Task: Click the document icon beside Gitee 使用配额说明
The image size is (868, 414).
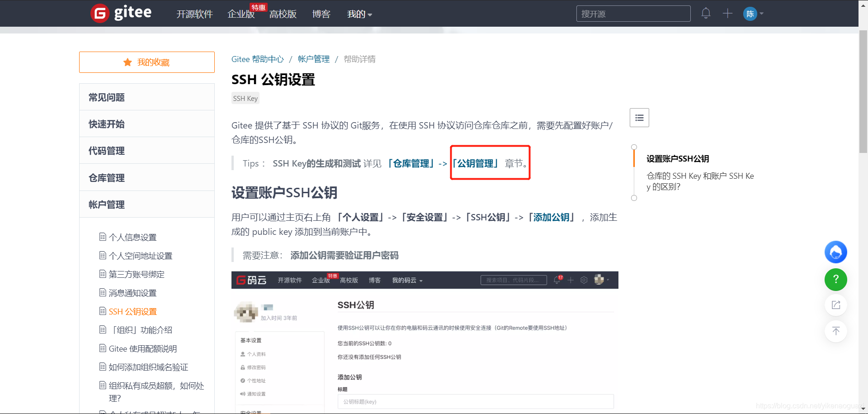Action: pyautogui.click(x=103, y=348)
